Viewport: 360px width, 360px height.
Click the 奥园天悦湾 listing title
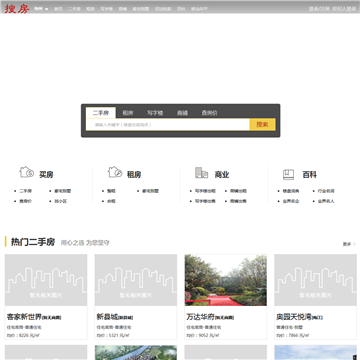[x=294, y=317]
